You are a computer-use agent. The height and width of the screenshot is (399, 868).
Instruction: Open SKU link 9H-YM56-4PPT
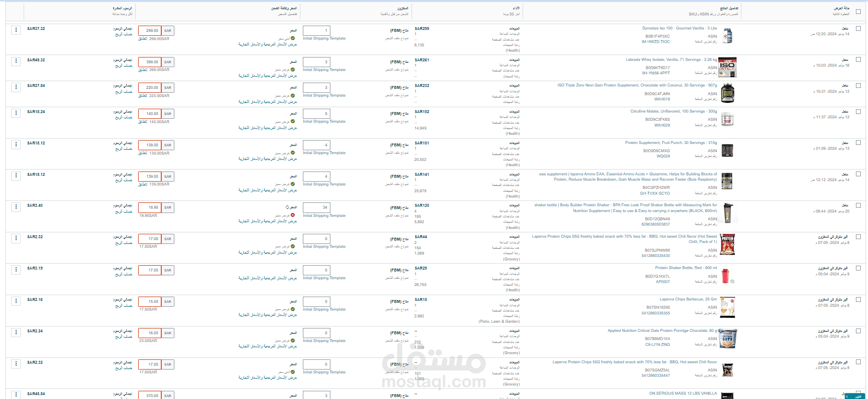click(656, 73)
